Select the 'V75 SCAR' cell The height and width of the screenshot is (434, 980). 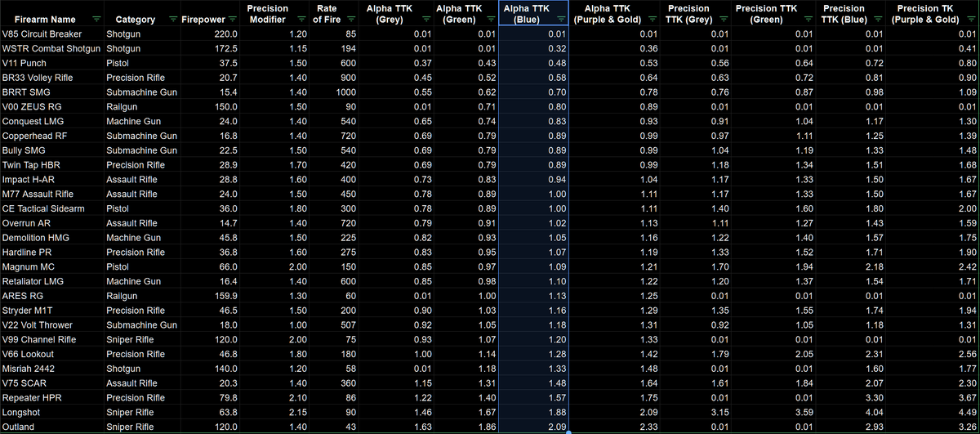coord(51,383)
